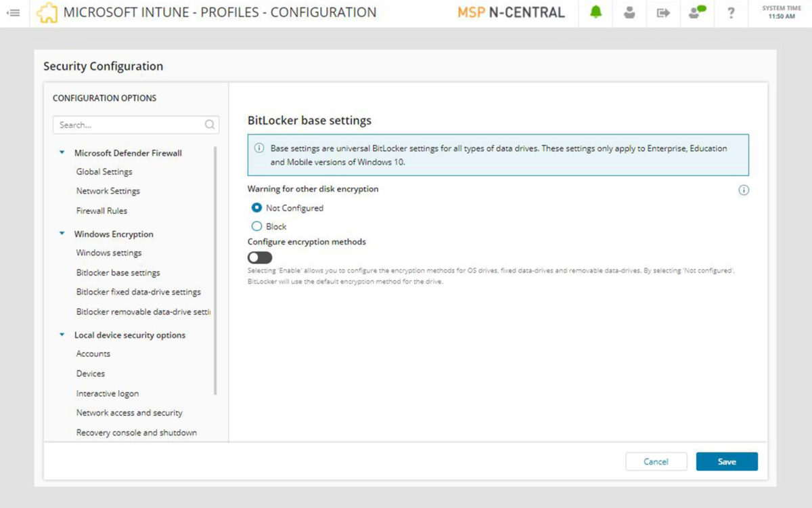The image size is (812, 508).
Task: Click the user account icon
Action: click(629, 13)
